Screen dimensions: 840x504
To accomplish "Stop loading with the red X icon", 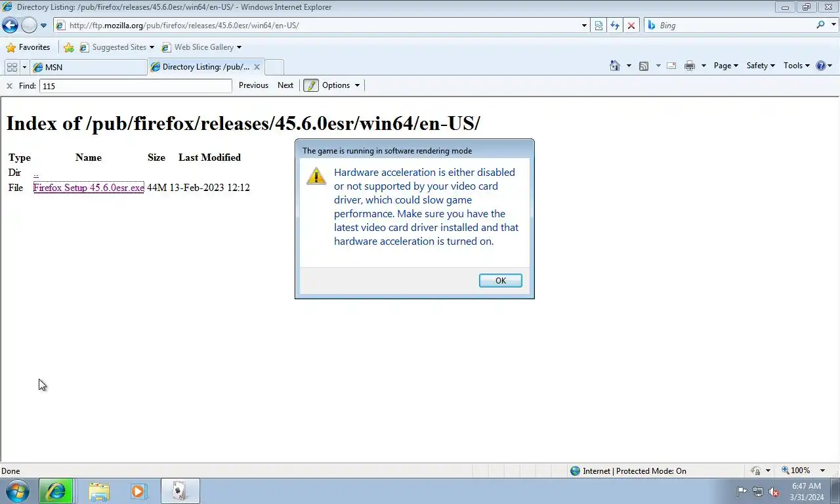I will pyautogui.click(x=631, y=26).
